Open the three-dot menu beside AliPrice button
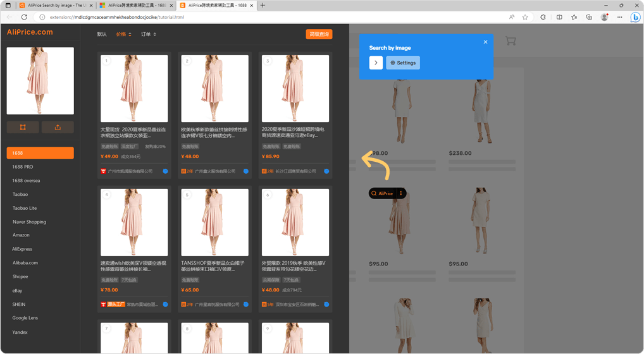This screenshot has width=644, height=354. point(401,193)
